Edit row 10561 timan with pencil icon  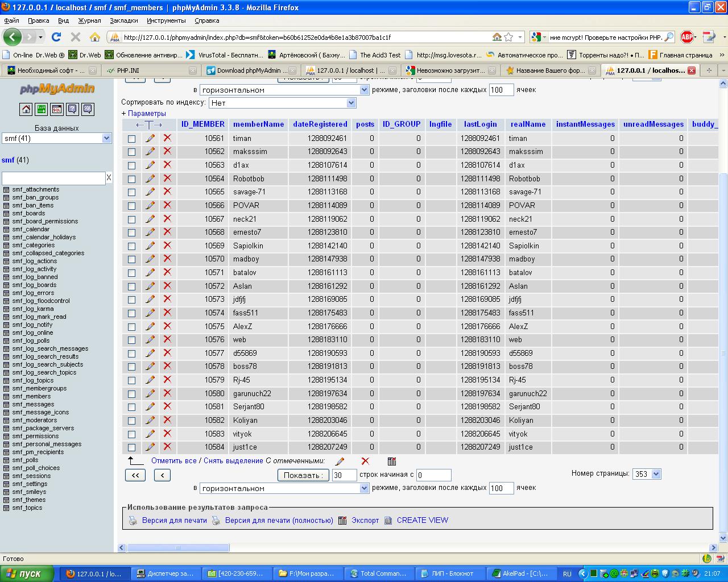point(150,138)
